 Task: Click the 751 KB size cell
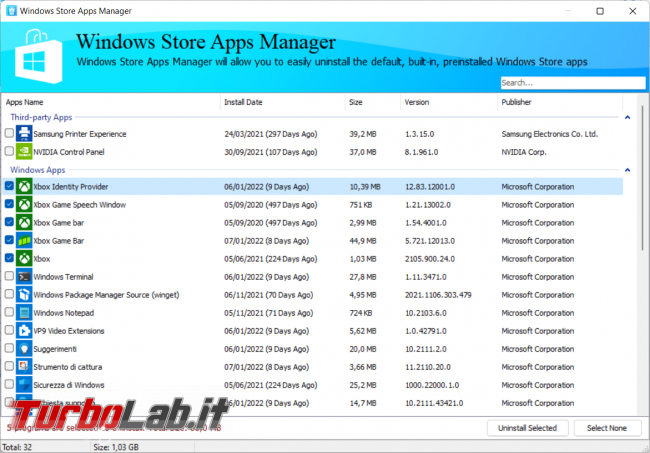point(360,205)
